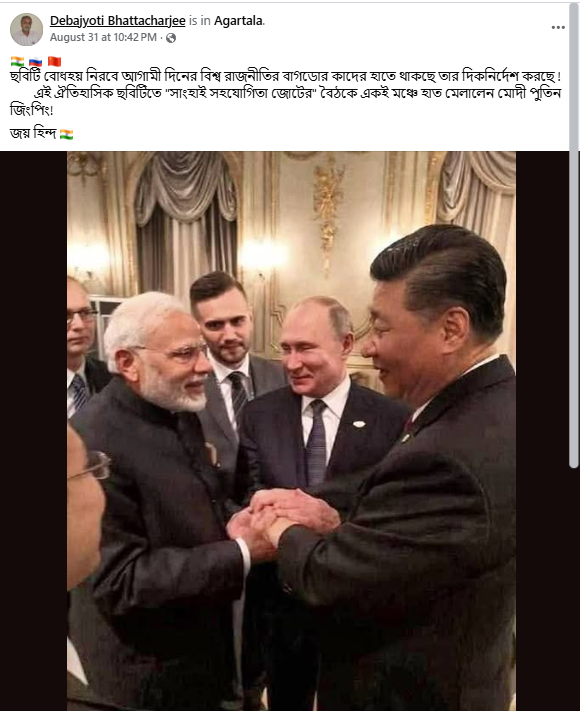Click the vertical scrollbar thumb

pos(574,236)
